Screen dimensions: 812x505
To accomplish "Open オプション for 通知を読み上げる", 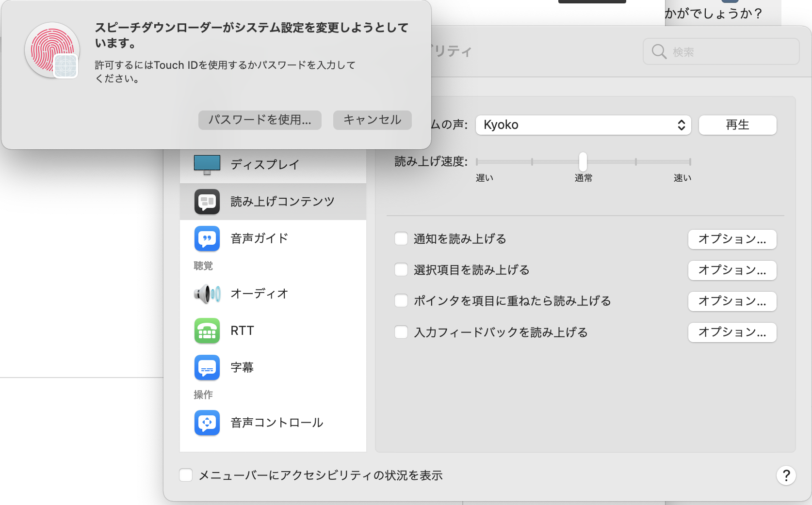I will (x=732, y=239).
